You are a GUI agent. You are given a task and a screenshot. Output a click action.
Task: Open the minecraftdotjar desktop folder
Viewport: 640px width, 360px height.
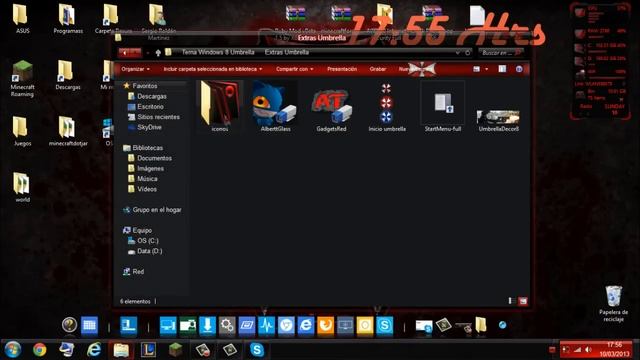[68, 131]
